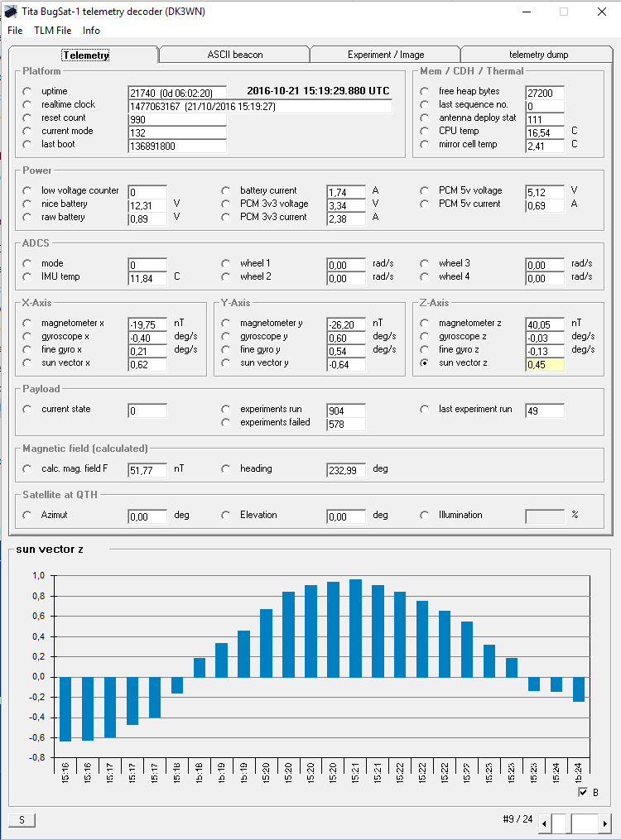Image resolution: width=621 pixels, height=840 pixels.
Task: Select the antenna deploy stat radio button
Action: tap(425, 118)
